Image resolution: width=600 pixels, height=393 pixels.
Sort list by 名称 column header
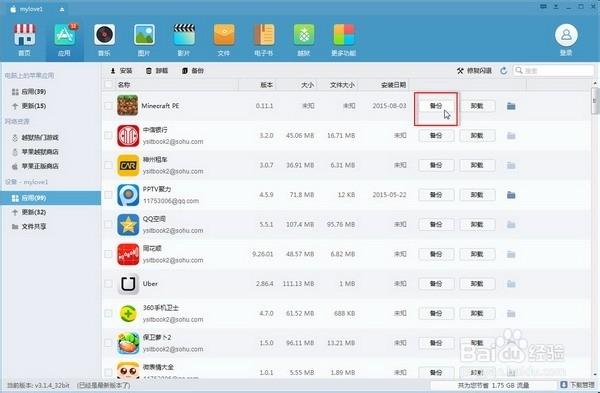124,85
